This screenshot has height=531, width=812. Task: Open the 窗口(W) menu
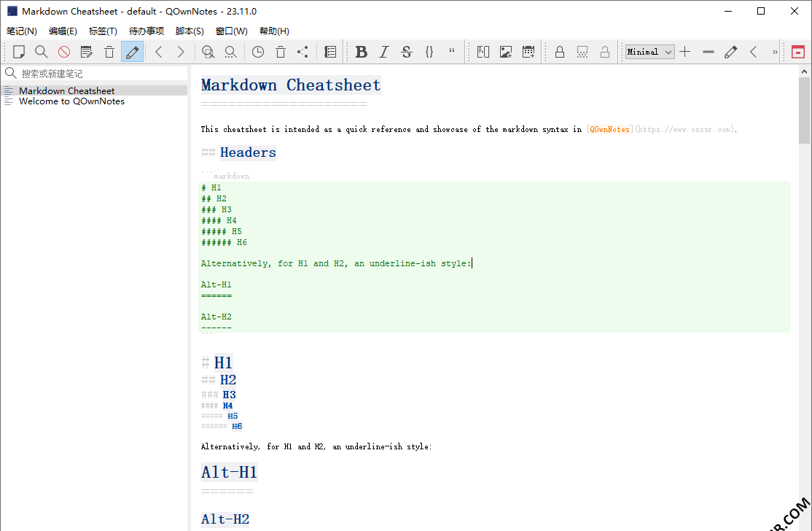[232, 31]
